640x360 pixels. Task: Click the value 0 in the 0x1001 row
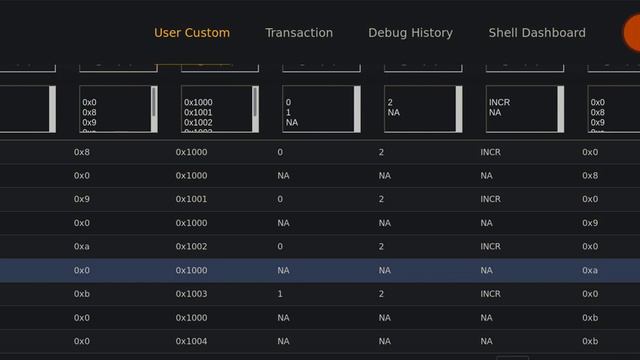point(280,199)
